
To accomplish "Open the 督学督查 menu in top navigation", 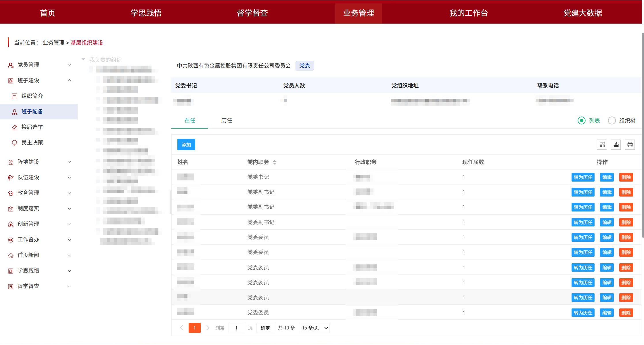I will 253,13.
